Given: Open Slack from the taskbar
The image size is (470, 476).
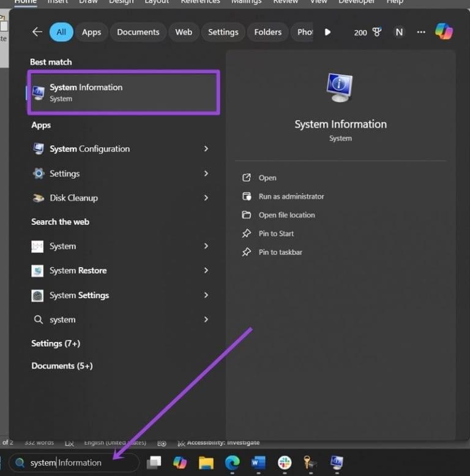Looking at the screenshot, I should coord(285,463).
